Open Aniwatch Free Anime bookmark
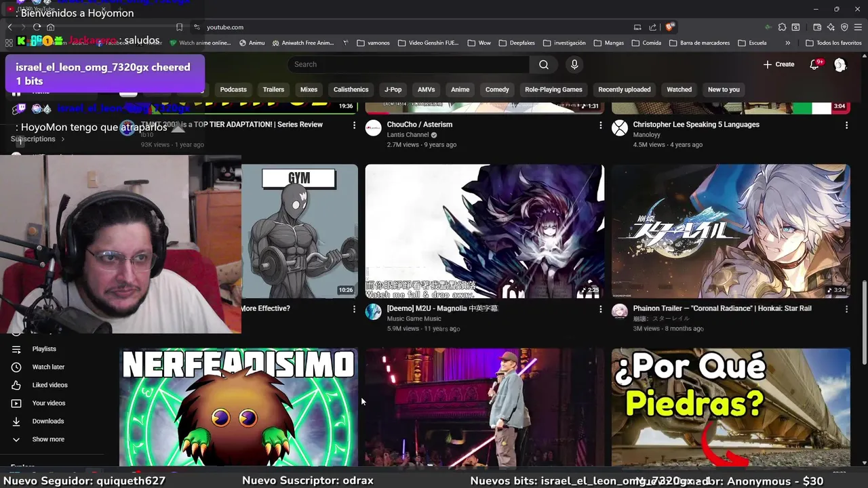 (x=303, y=43)
